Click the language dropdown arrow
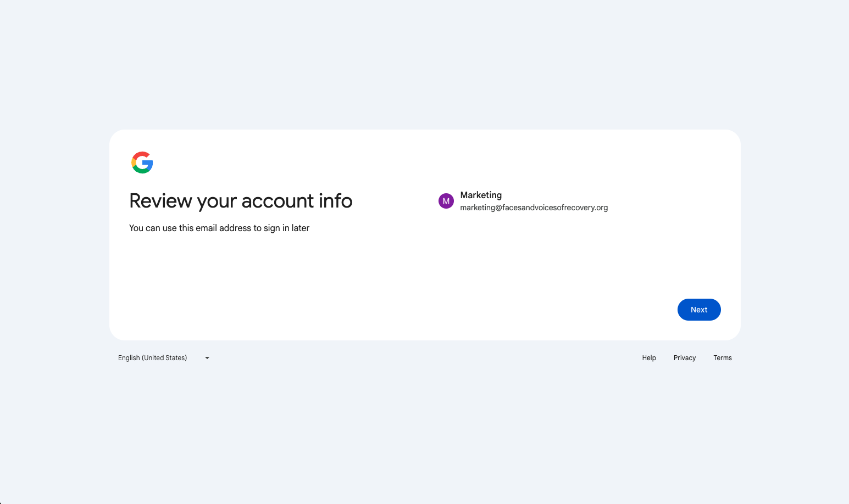This screenshot has width=849, height=504. (207, 358)
